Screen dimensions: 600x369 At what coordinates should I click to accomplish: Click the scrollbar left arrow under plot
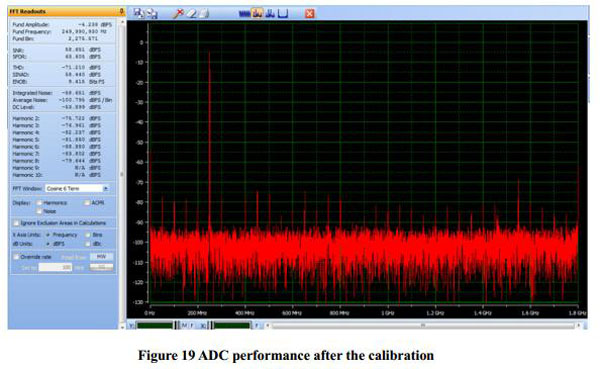(268, 325)
